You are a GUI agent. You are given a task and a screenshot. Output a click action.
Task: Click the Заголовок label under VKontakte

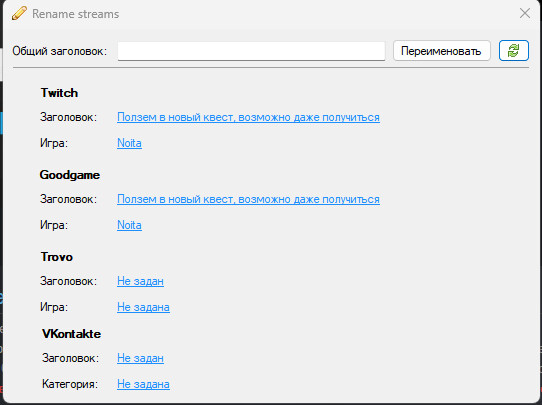click(70, 358)
